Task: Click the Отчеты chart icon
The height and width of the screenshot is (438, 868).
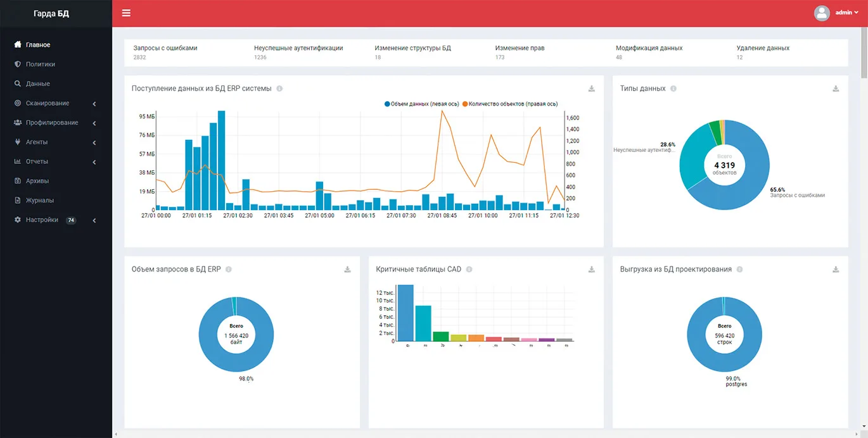Action: click(18, 161)
